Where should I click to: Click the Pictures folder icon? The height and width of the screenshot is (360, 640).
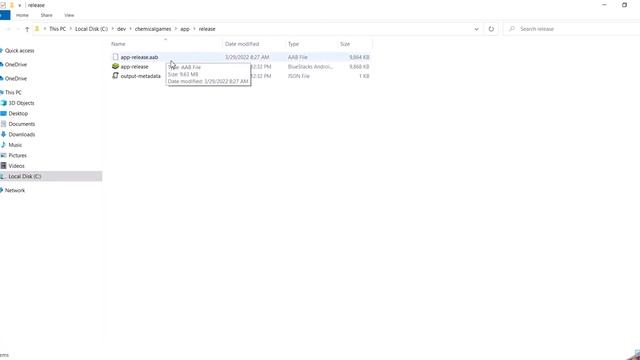[x=4, y=156]
